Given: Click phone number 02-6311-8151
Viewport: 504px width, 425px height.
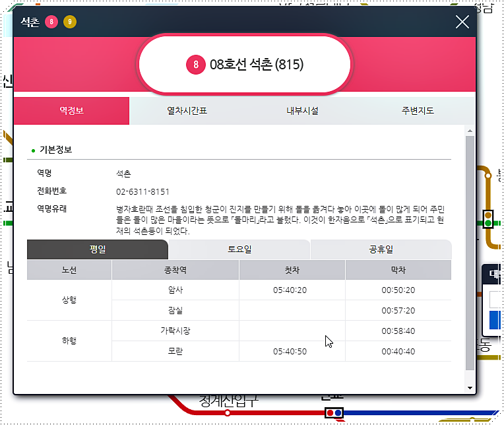Looking at the screenshot, I should [142, 192].
